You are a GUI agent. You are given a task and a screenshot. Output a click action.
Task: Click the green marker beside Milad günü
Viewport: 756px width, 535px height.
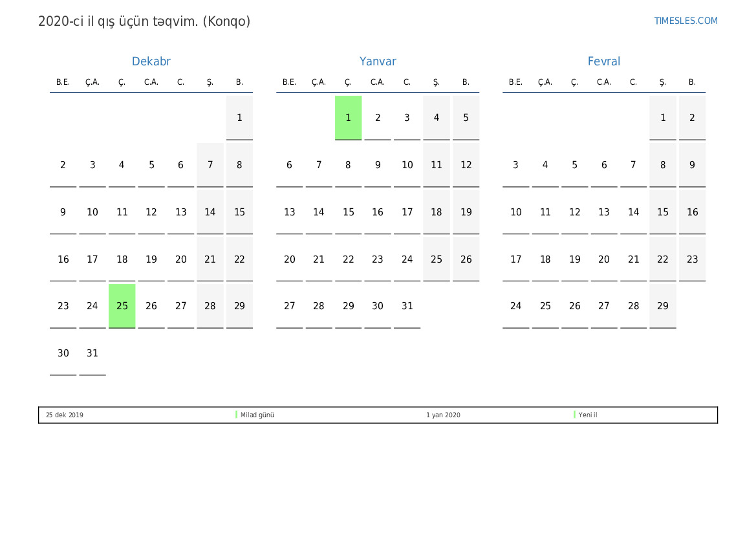pos(237,415)
